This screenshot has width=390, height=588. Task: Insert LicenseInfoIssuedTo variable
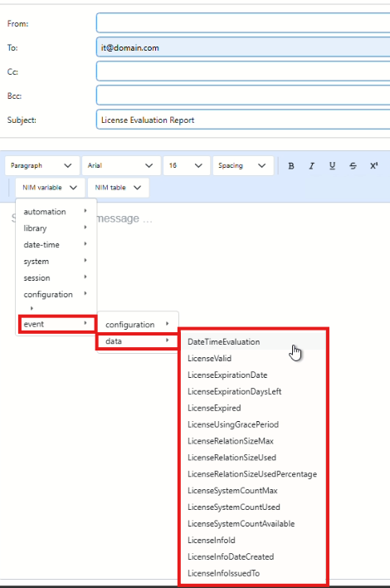pyautogui.click(x=253, y=572)
